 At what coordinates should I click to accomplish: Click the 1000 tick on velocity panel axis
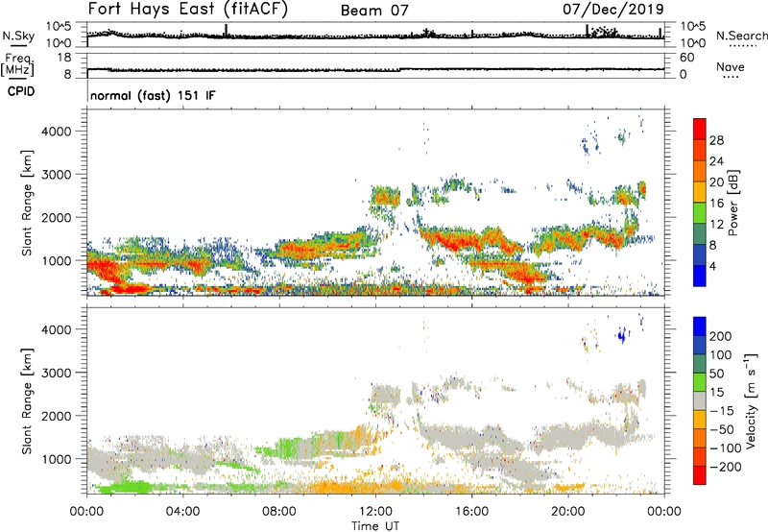click(57, 459)
